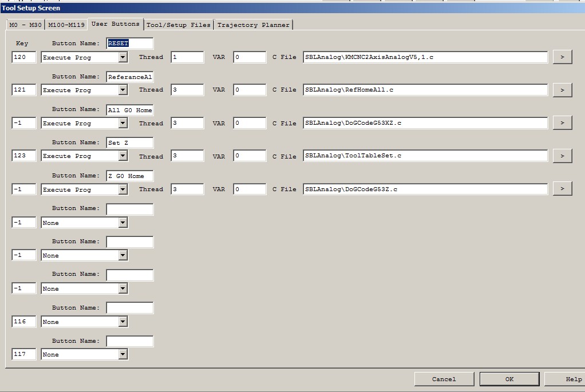585x392 pixels.
Task: Expand the None dropdown for key 117
Action: pyautogui.click(x=122, y=355)
